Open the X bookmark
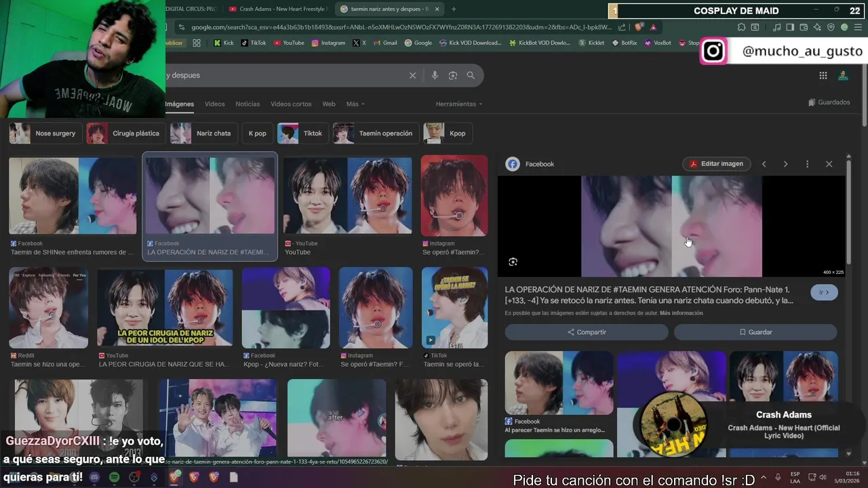 click(x=359, y=43)
